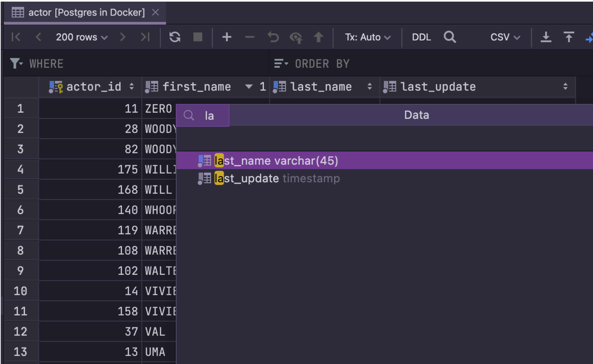Go to the first page of rows
This screenshot has width=593, height=364.
[x=16, y=37]
